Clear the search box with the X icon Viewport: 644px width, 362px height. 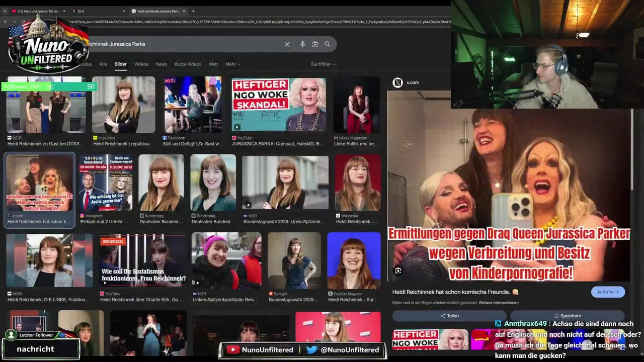point(287,44)
